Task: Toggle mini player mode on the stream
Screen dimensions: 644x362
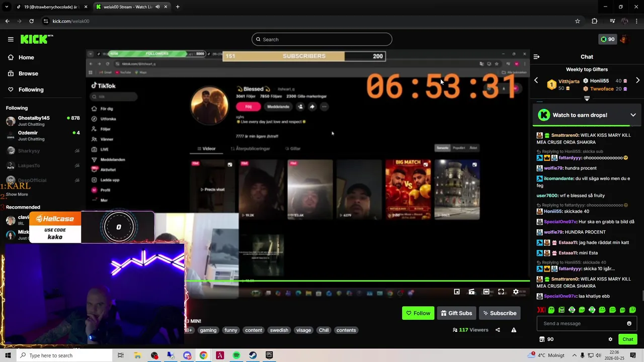Action: click(457, 292)
